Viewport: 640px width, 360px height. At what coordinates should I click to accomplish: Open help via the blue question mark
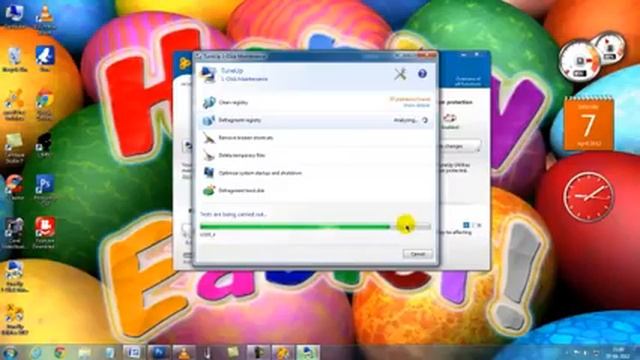(x=422, y=74)
